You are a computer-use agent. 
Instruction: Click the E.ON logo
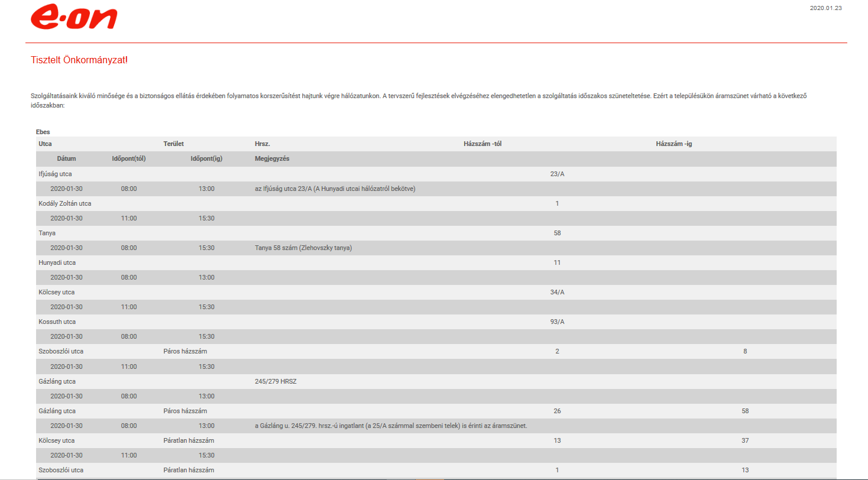pyautogui.click(x=74, y=17)
